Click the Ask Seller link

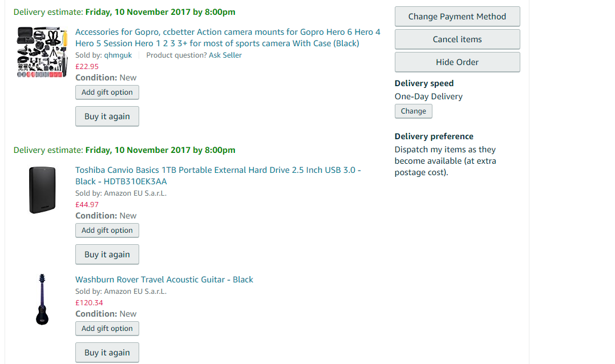pos(225,55)
